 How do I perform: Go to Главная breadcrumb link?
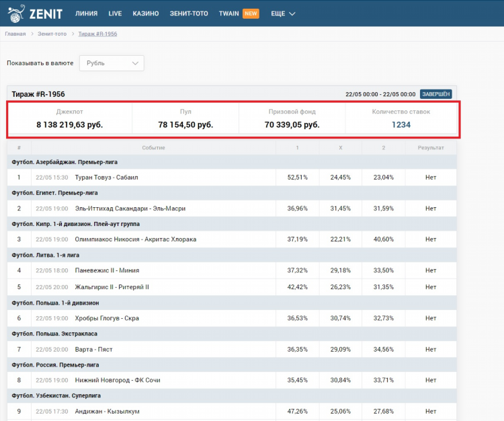15,34
